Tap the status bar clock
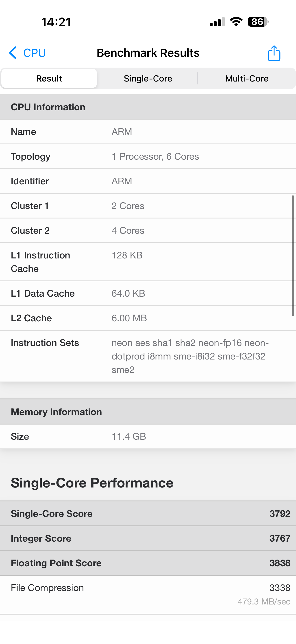The height and width of the screenshot is (644, 296). pos(57,22)
